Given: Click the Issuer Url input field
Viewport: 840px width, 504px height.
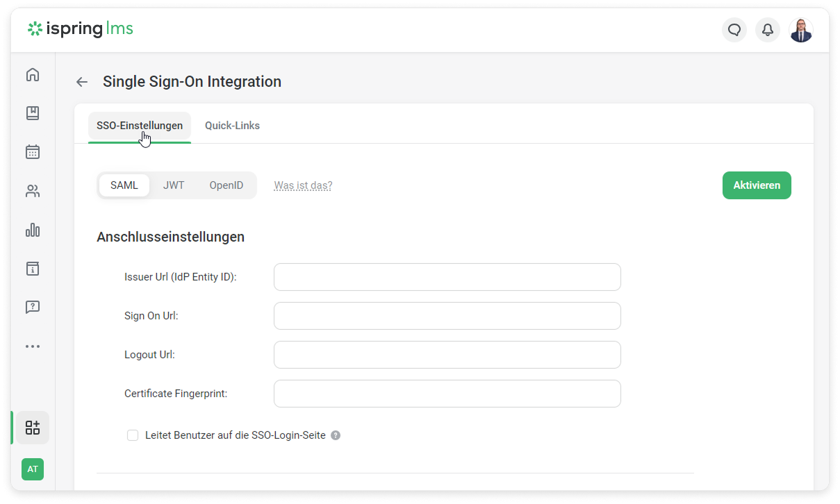Looking at the screenshot, I should [x=447, y=277].
